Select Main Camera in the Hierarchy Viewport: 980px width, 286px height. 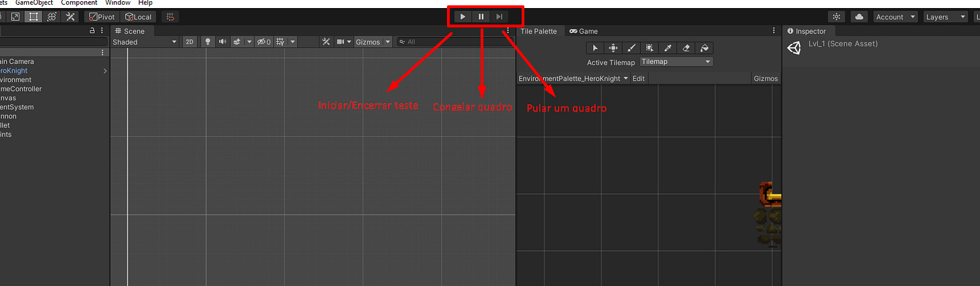[x=17, y=61]
